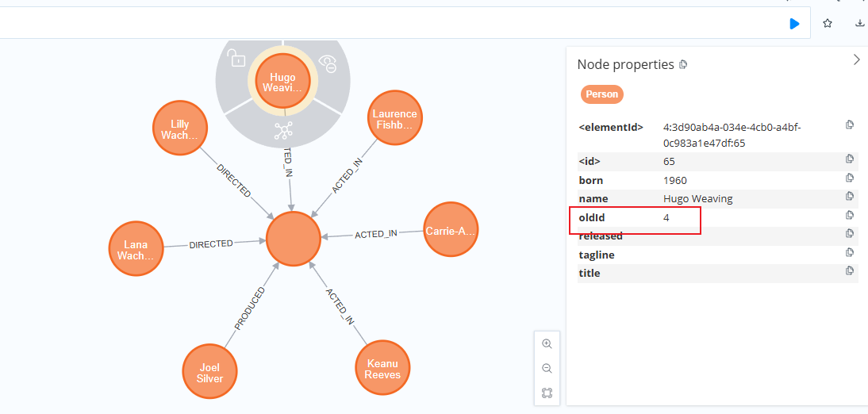Click the DIRECTED label from Lilly Wachowski
This screenshot has height=414, width=868.
(x=233, y=181)
